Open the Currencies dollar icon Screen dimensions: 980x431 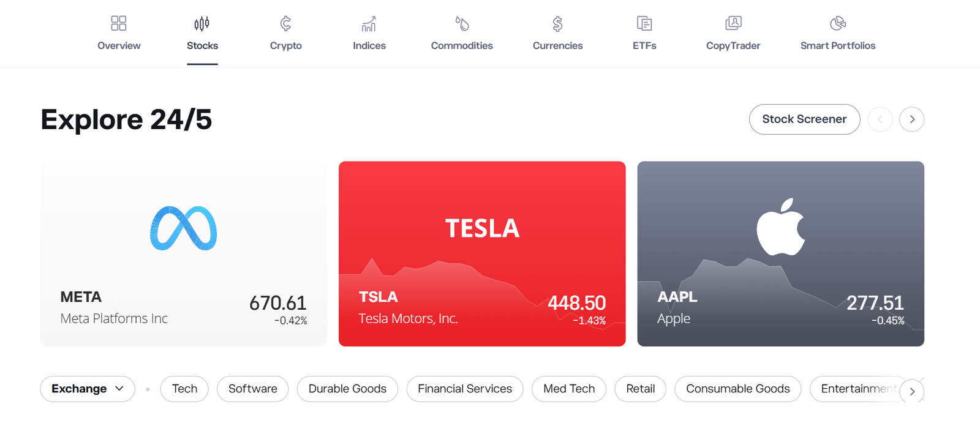(x=557, y=23)
